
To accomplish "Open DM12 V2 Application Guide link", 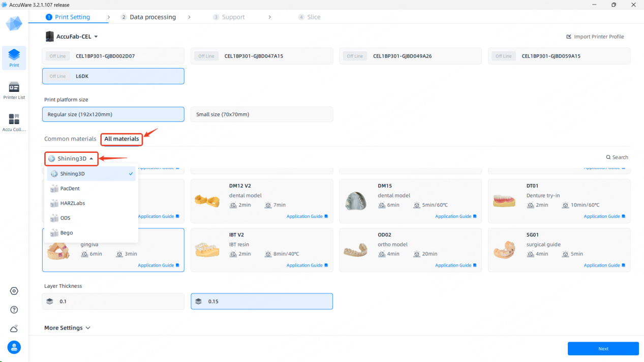I will click(307, 216).
